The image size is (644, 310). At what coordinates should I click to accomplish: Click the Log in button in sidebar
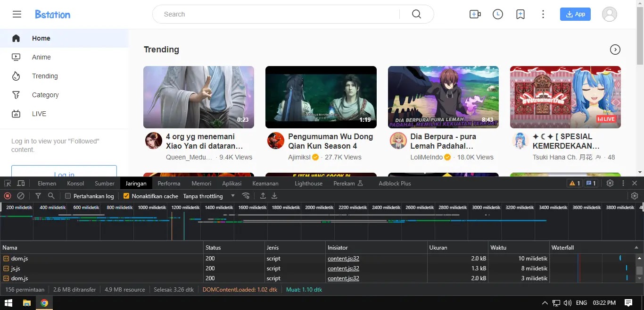point(64,172)
